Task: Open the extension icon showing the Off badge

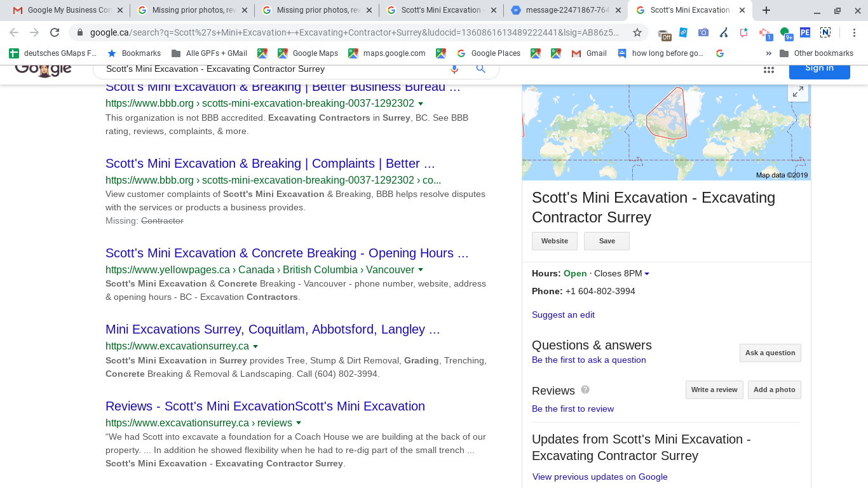Action: 663,33
